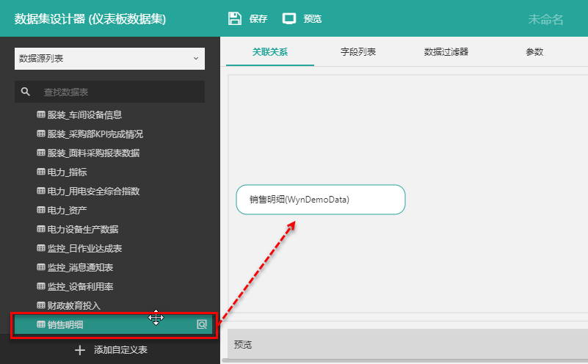Click the plus icon beside 添加自定义表
Screen dimensions: 588x364
tap(81, 350)
